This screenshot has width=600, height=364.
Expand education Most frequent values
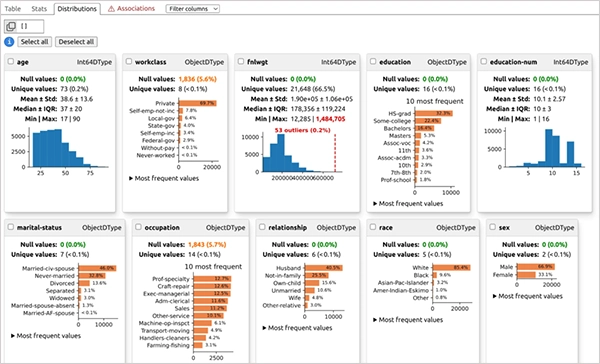tap(408, 204)
